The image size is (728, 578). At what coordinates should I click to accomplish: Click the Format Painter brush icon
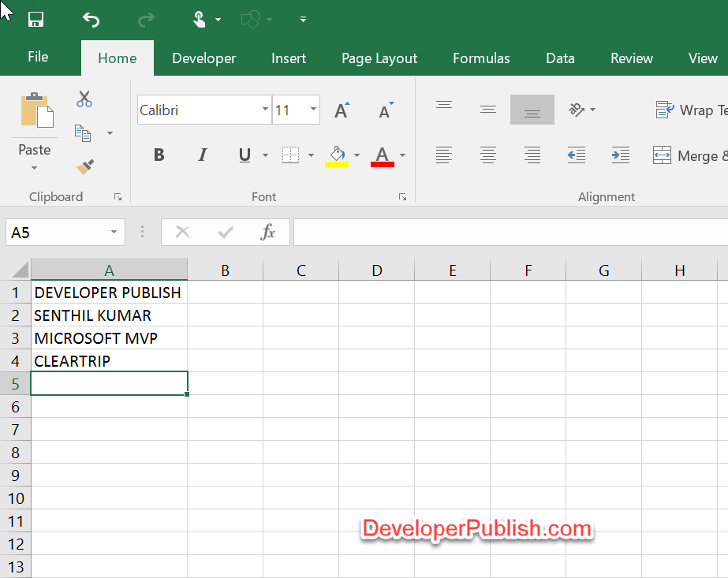pyautogui.click(x=85, y=167)
